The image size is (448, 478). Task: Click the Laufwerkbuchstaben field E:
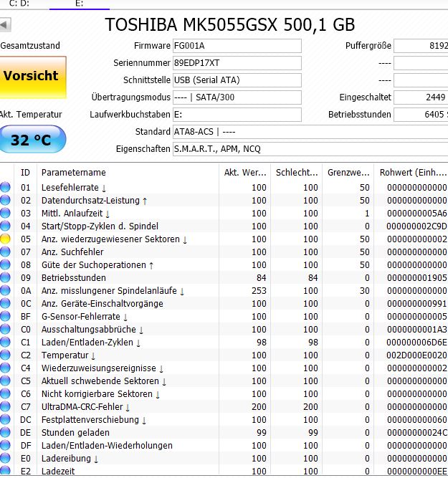[x=237, y=115]
